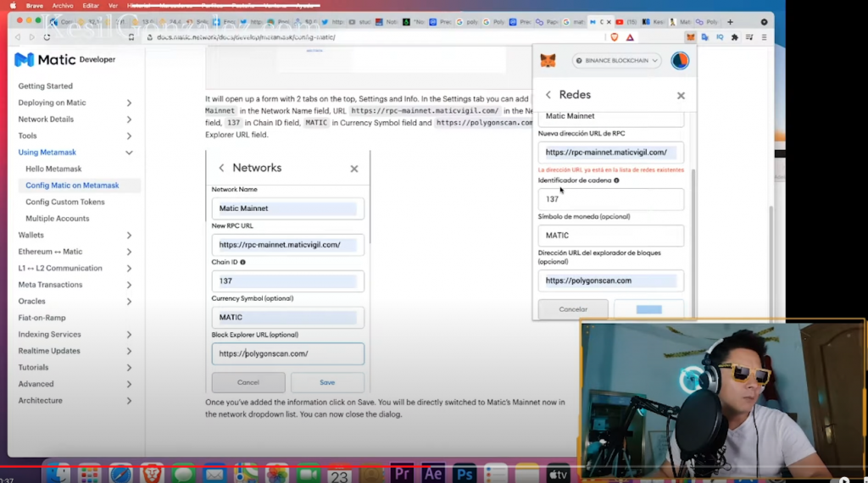Click the Nueva dirección URL de RPC field
The width and height of the screenshot is (868, 483).
click(610, 153)
